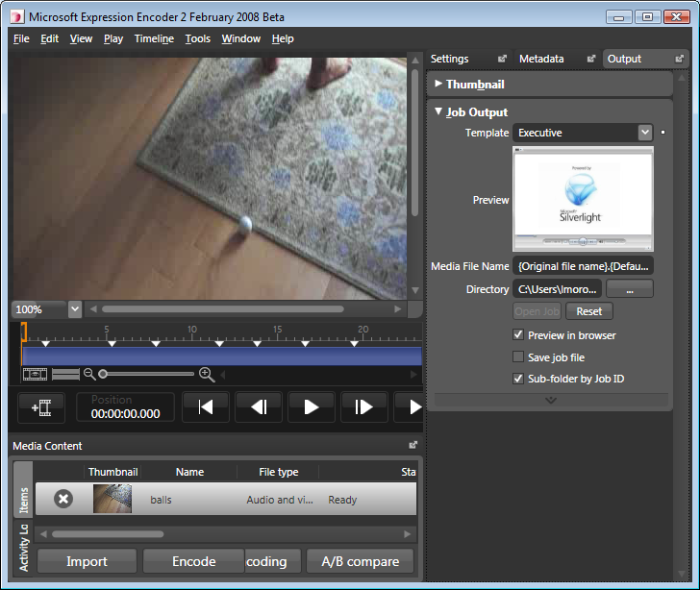Click the left arrow of the Media Content scrollbar

tap(43, 534)
